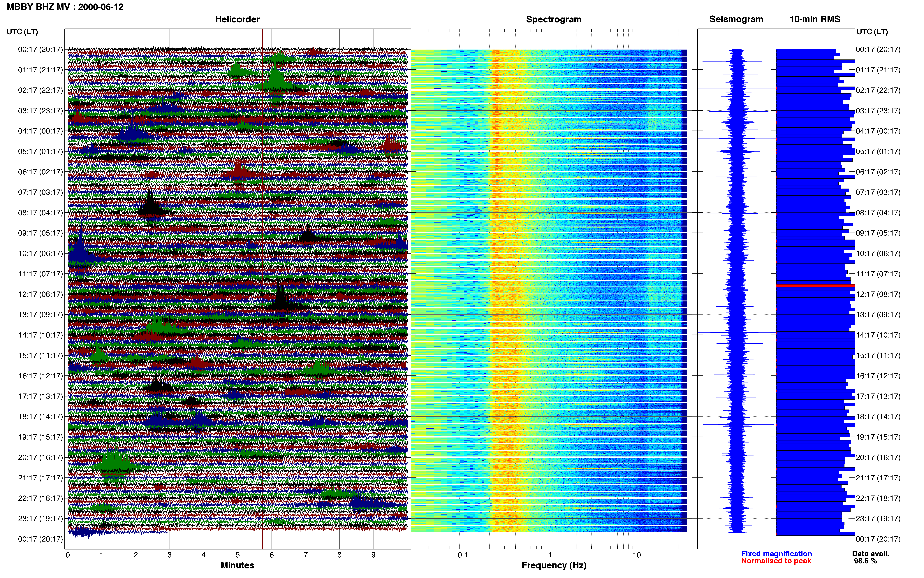The image size is (924, 578).
Task: Select '01:17 (21:17)' label beside the Helicorder
Action: pos(41,70)
